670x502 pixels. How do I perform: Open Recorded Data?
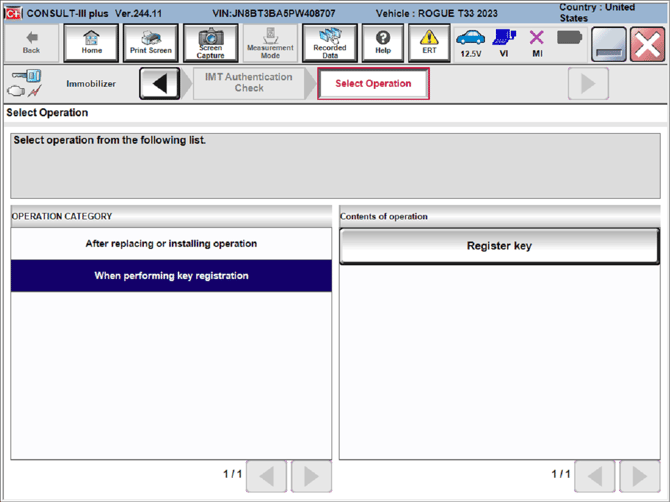tap(330, 43)
